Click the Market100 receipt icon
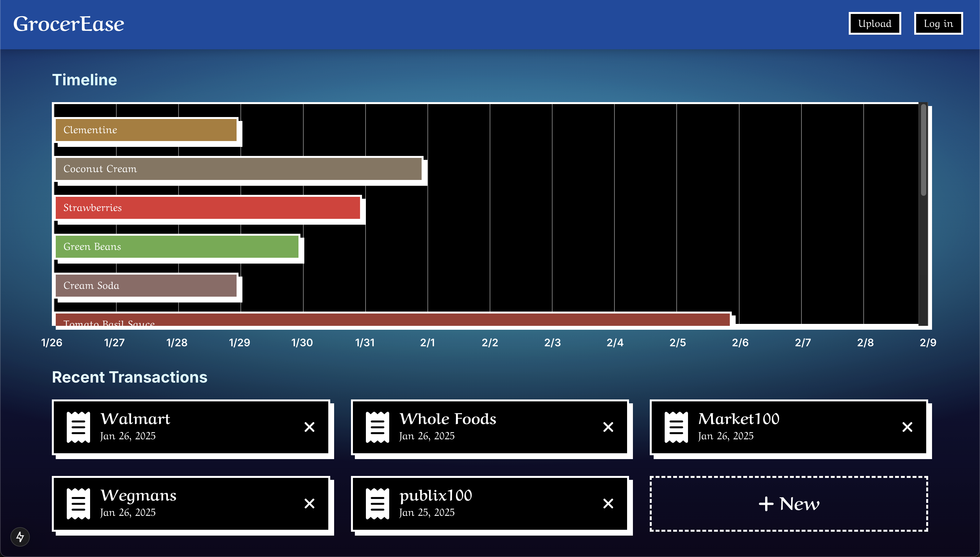 (x=676, y=427)
